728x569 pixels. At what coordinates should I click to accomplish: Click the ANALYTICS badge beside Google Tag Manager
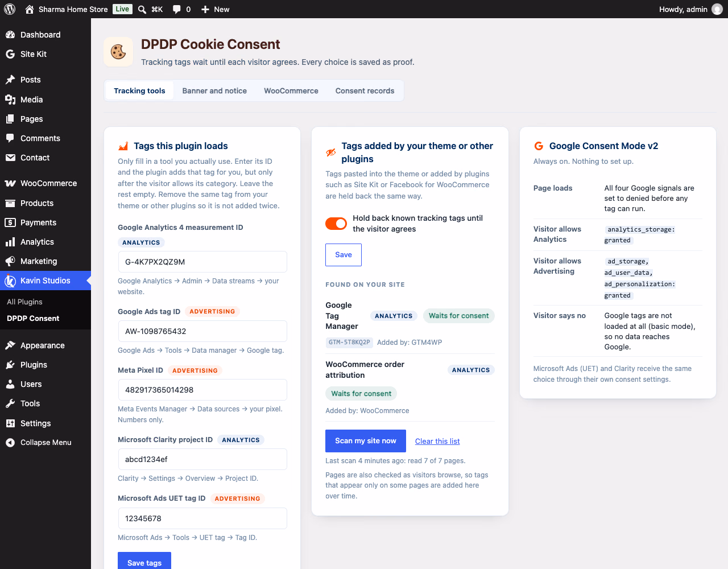tap(394, 316)
